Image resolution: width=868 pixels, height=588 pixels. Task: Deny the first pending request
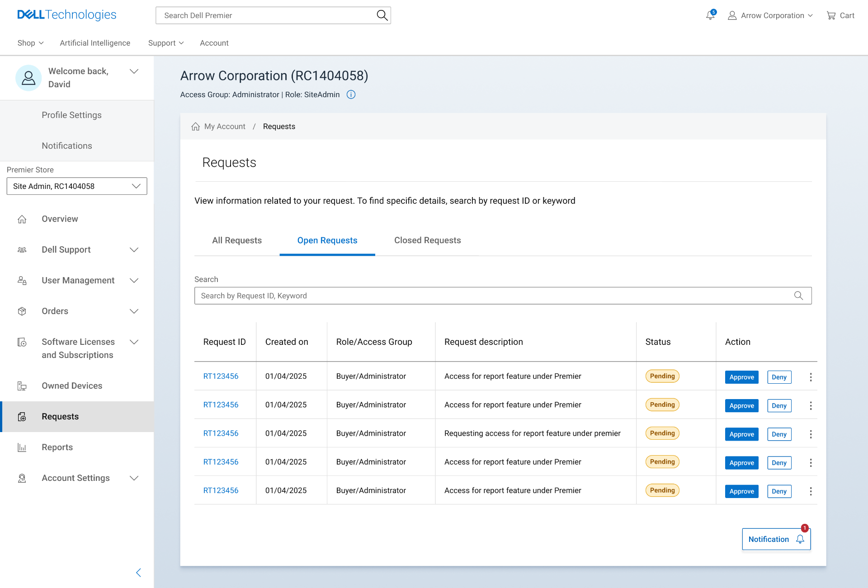tap(779, 377)
